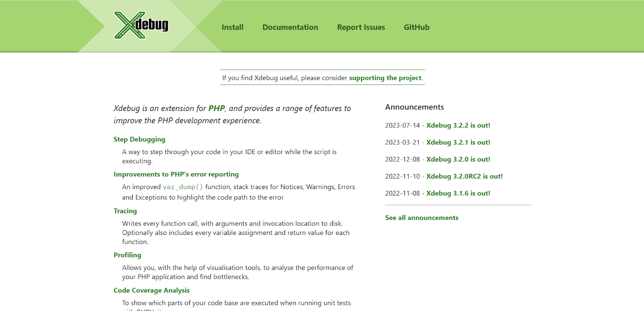Click 'Allows you, with the help of visualisation' text
This screenshot has width=644, height=311.
(x=237, y=272)
